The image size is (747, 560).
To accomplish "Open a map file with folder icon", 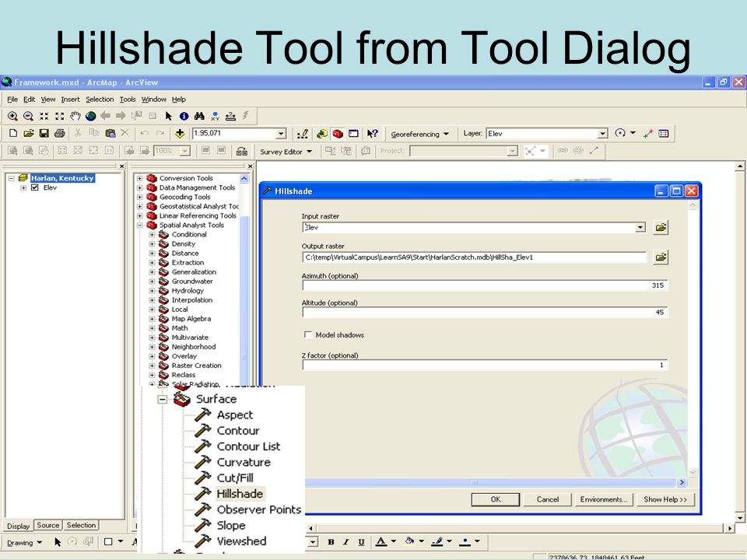I will pos(29,133).
